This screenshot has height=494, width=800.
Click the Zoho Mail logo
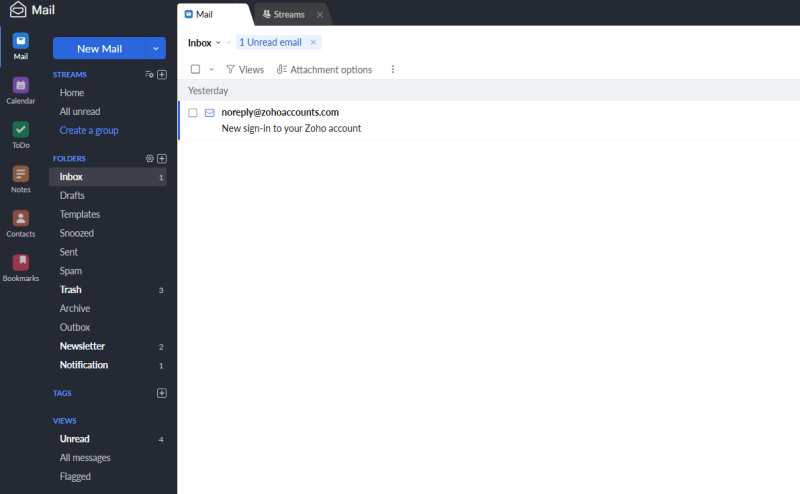[32, 10]
